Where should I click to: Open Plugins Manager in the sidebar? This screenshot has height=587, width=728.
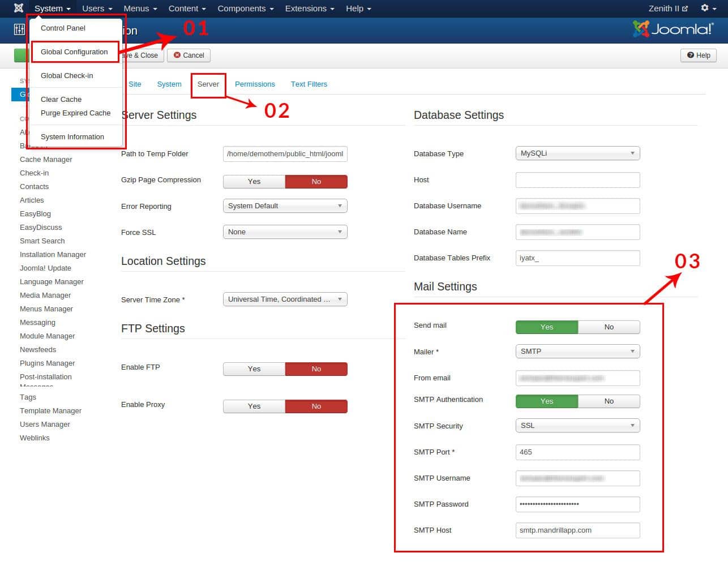click(x=47, y=363)
